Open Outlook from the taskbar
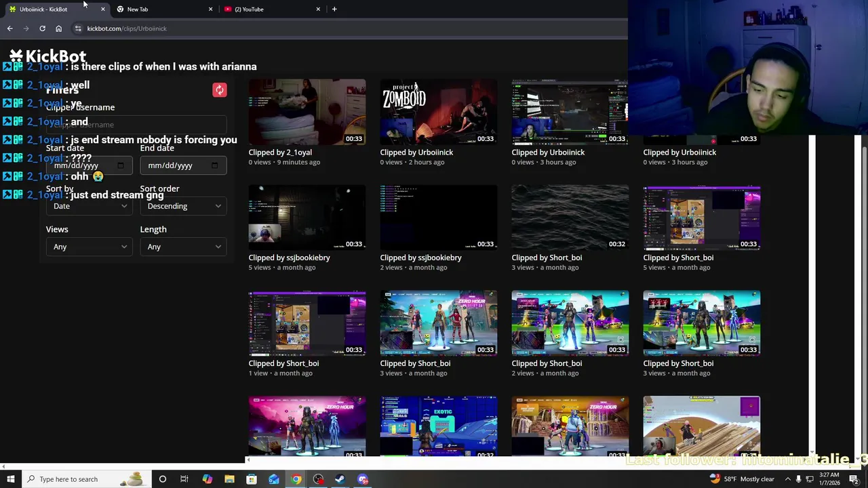 point(274,479)
